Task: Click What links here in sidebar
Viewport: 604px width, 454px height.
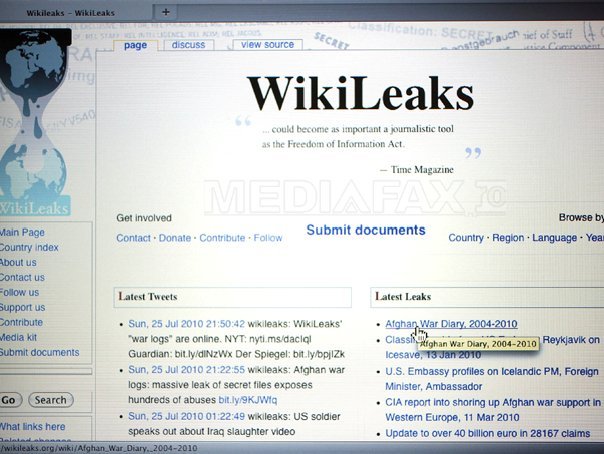Action: (x=32, y=427)
